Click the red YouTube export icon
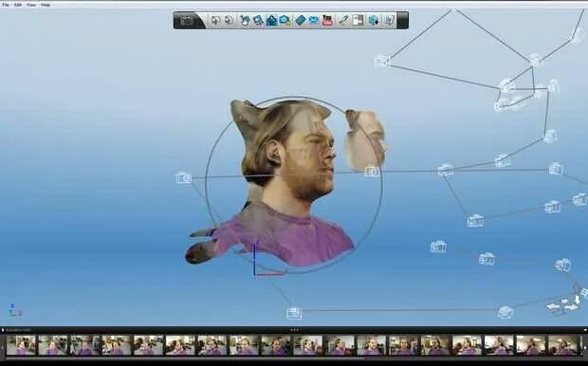Screen dimensions: 588x366 pyautogui.click(x=327, y=20)
